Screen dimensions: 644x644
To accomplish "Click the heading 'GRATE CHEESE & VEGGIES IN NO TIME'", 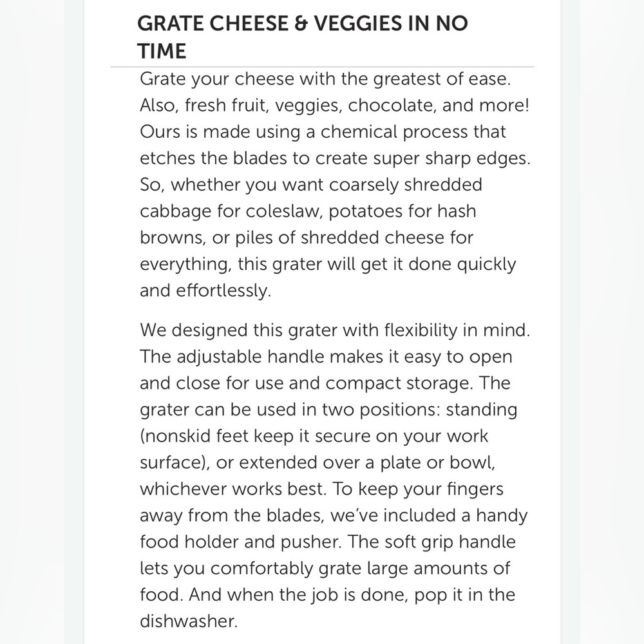I will point(302,37).
